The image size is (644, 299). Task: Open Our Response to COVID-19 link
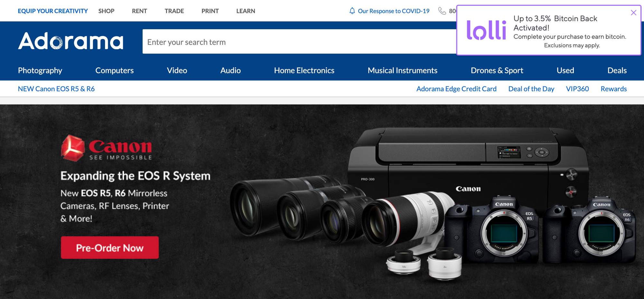393,11
